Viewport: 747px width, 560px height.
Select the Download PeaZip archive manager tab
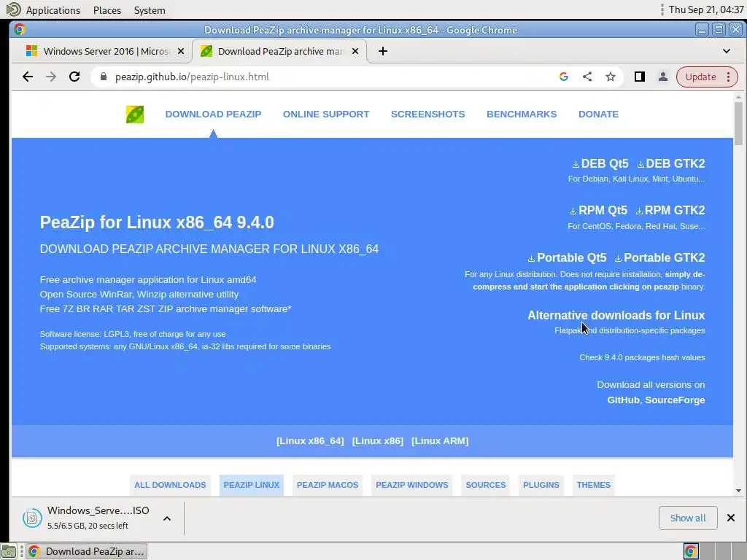tap(279, 51)
